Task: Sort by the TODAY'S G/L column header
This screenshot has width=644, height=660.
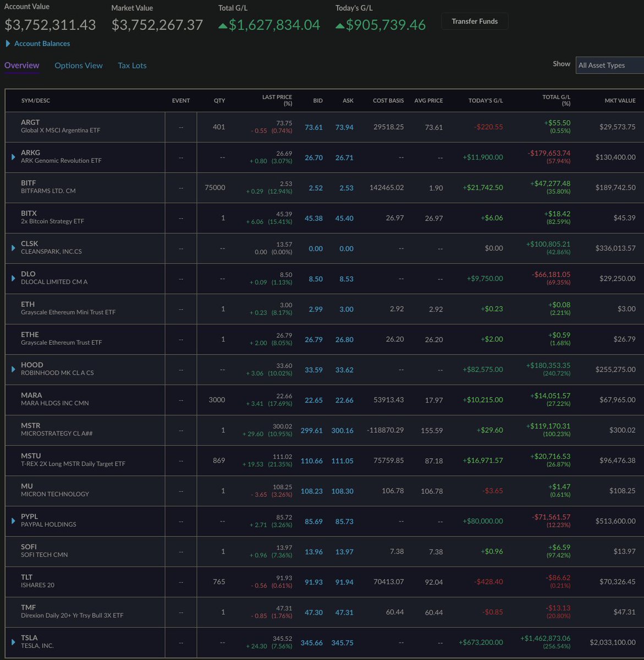Action: [x=486, y=101]
